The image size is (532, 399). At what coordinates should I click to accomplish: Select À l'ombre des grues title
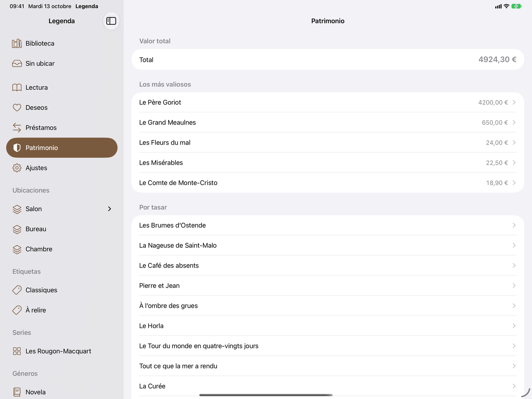coord(169,306)
